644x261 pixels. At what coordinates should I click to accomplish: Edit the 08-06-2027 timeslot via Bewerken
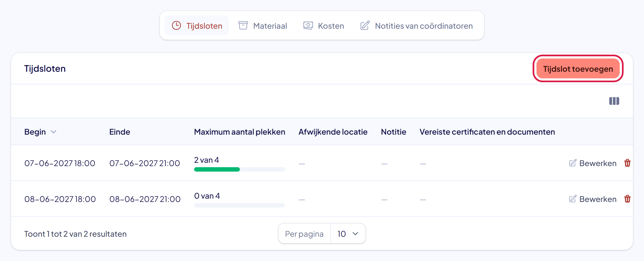(x=593, y=199)
